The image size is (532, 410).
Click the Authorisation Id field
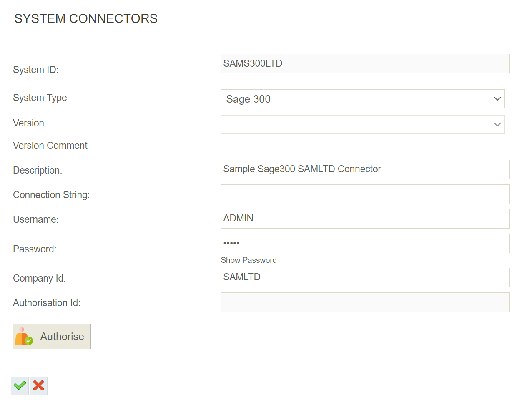pyautogui.click(x=365, y=302)
